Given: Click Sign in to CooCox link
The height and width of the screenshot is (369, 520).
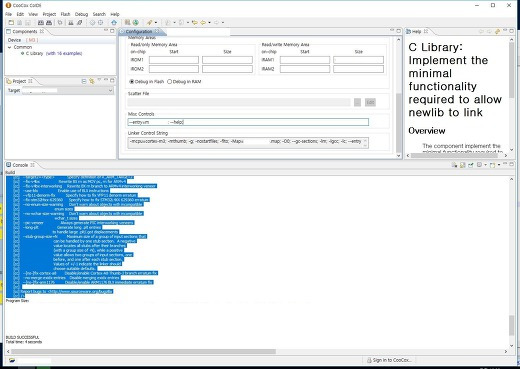Looking at the screenshot, I should pos(389,360).
